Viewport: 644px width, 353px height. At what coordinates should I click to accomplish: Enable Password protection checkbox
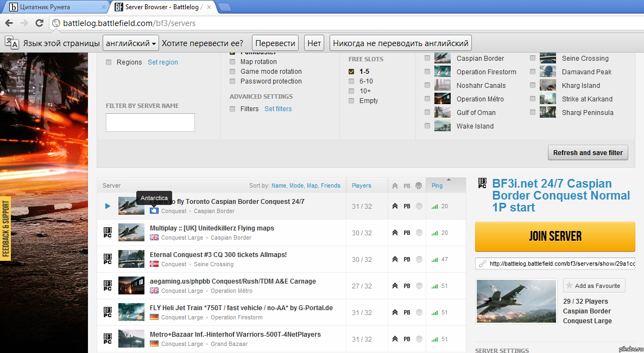click(x=232, y=81)
